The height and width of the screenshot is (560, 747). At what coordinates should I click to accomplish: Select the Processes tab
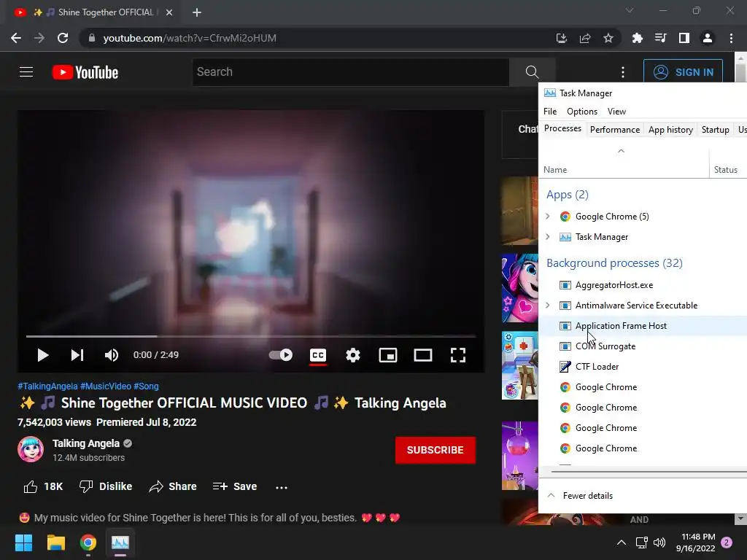coord(562,128)
